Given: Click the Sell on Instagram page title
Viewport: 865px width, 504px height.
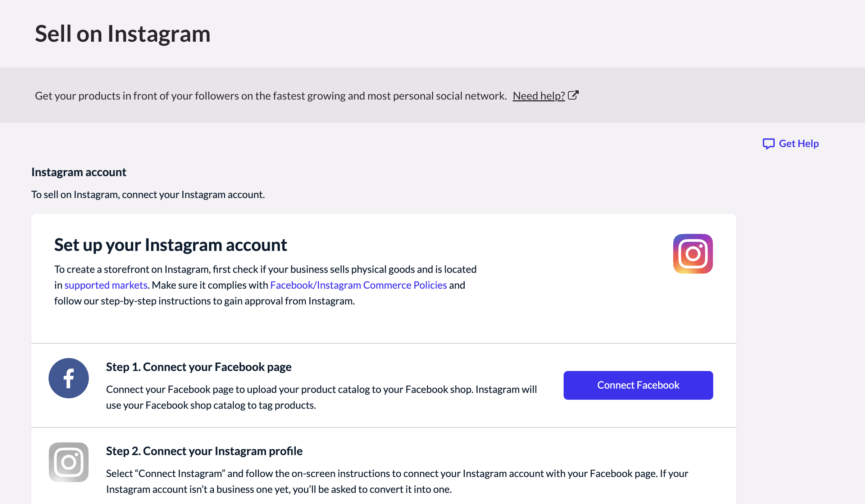Looking at the screenshot, I should click(122, 34).
